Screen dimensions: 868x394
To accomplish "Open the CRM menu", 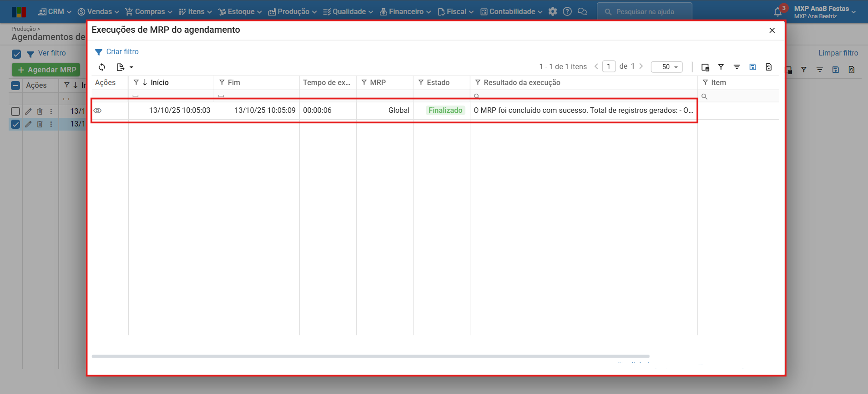I will [55, 12].
